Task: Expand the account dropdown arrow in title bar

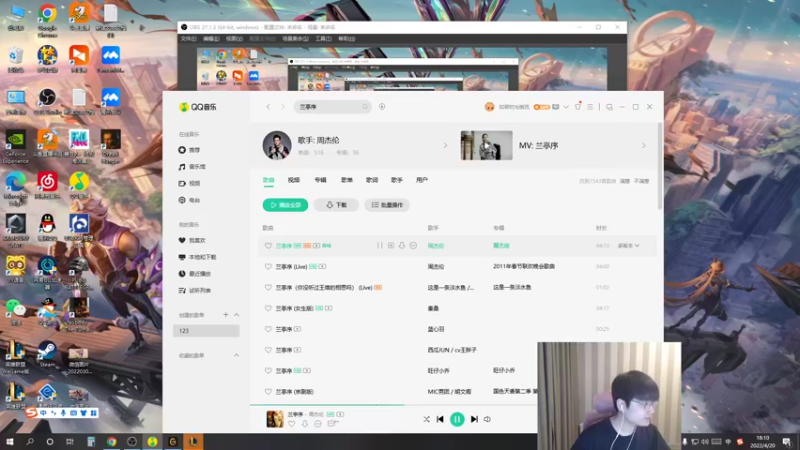Action: (566, 107)
